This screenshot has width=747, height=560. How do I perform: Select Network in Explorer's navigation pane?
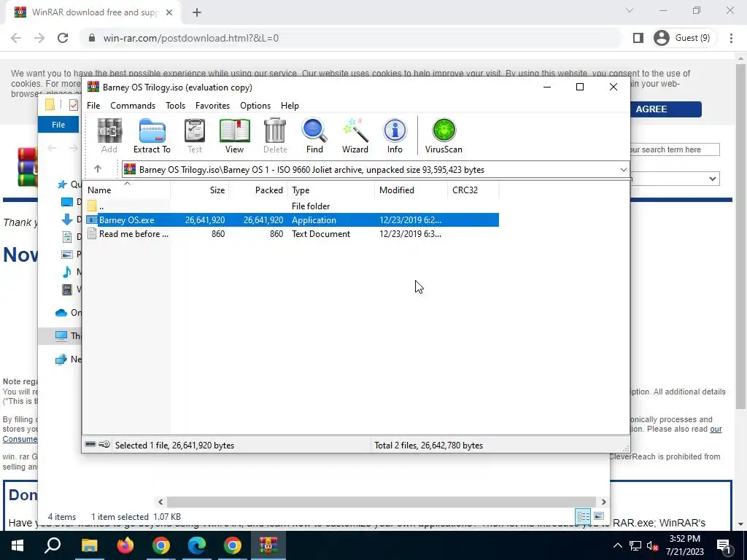(x=66, y=359)
